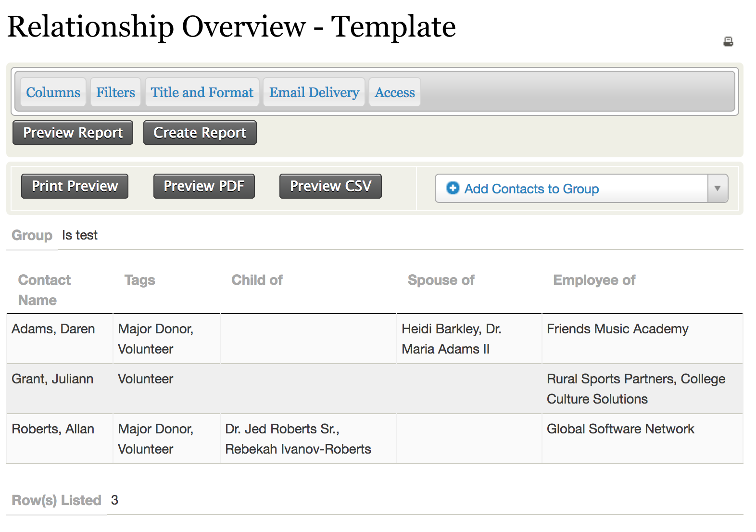Click the Child of column header
The height and width of the screenshot is (532, 756).
click(x=257, y=280)
